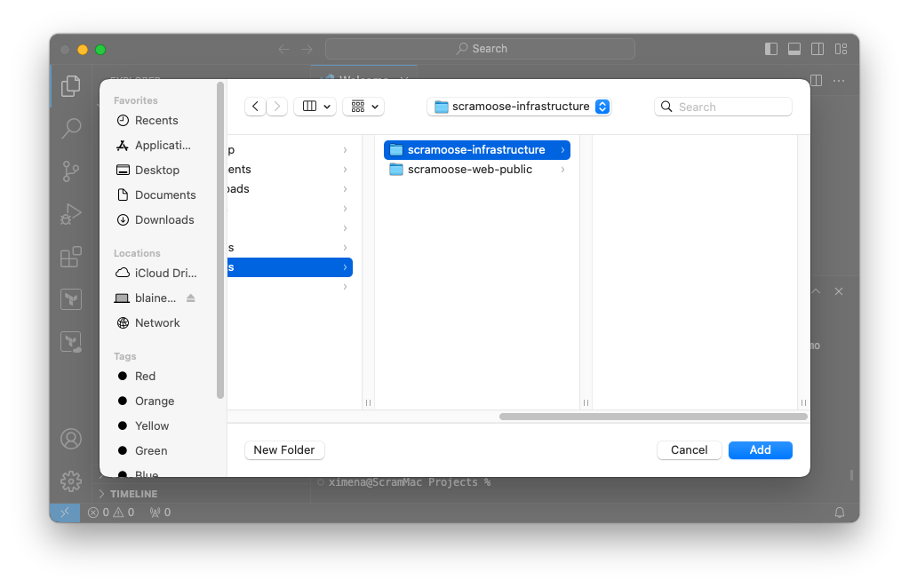909x588 pixels.
Task: Click the terminal prompt line
Action: point(410,482)
